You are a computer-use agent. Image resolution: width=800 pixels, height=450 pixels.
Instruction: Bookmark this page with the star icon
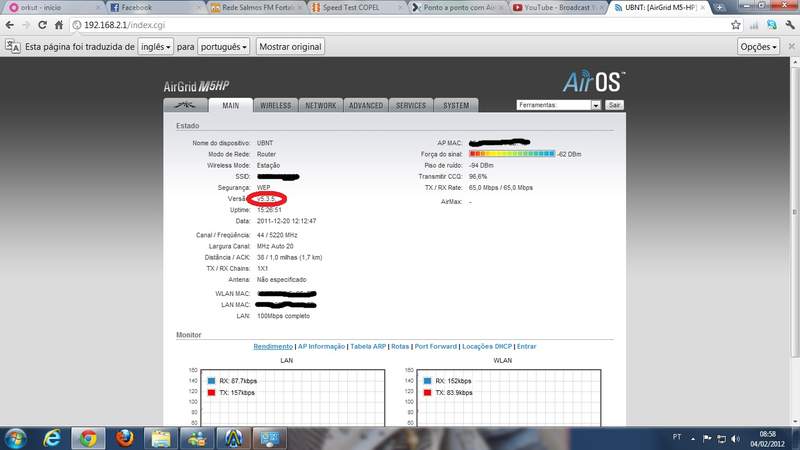[736, 25]
